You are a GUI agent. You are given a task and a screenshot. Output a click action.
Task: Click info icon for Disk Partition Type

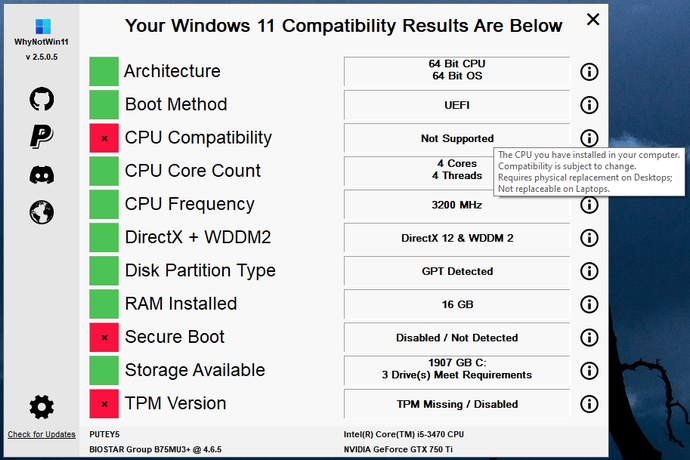pos(589,271)
